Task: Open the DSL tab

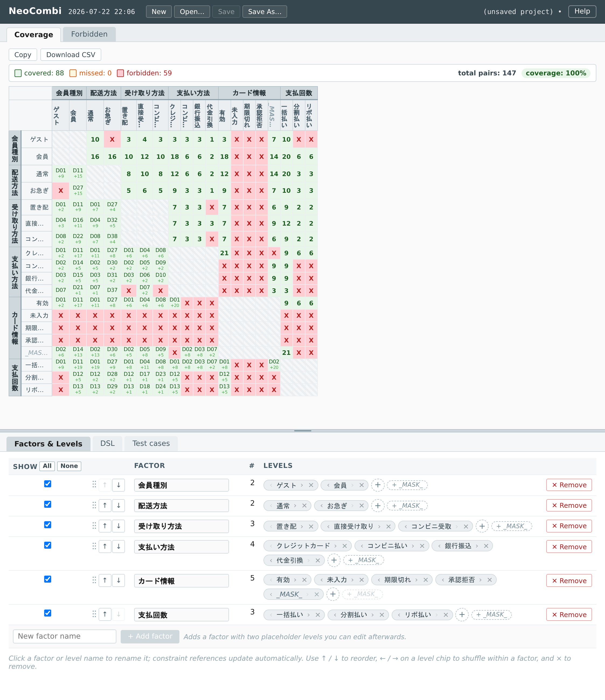Action: (107, 443)
